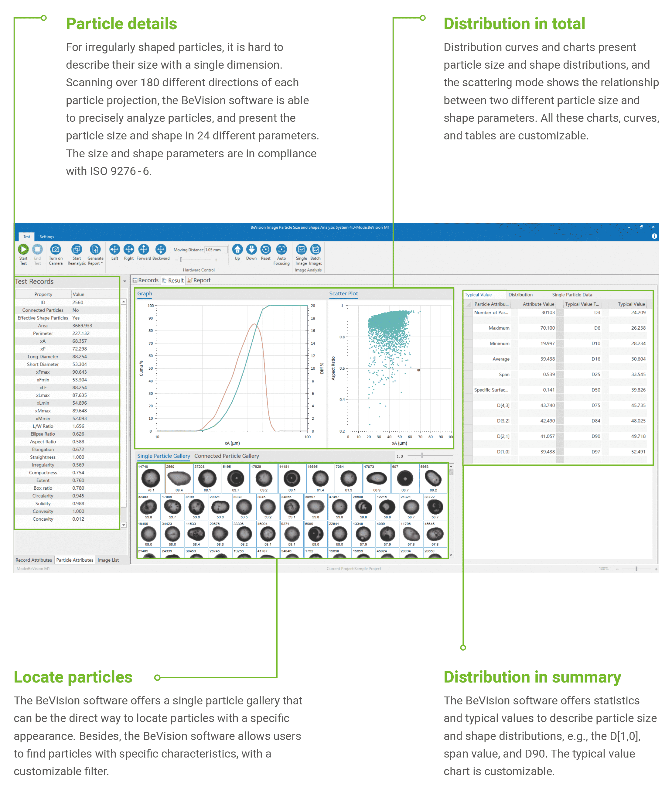672x794 pixels.
Task: Click property list scroll up arrow
Action: coord(124,302)
